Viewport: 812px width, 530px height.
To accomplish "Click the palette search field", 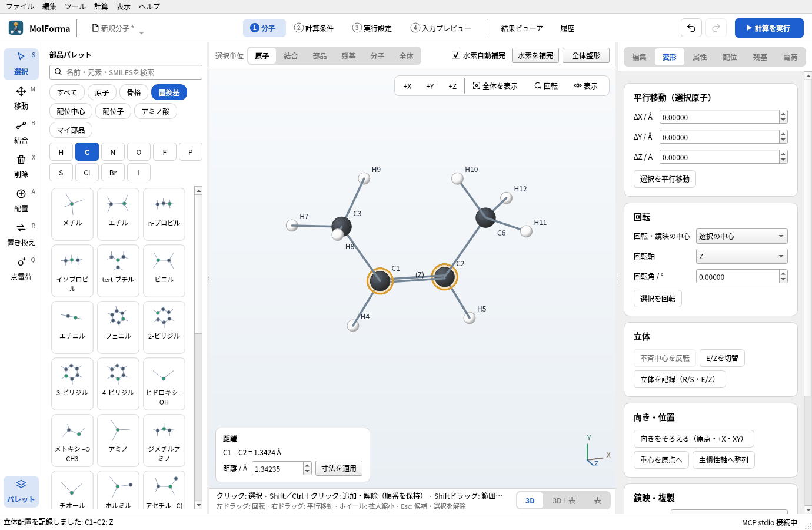I will (x=126, y=72).
